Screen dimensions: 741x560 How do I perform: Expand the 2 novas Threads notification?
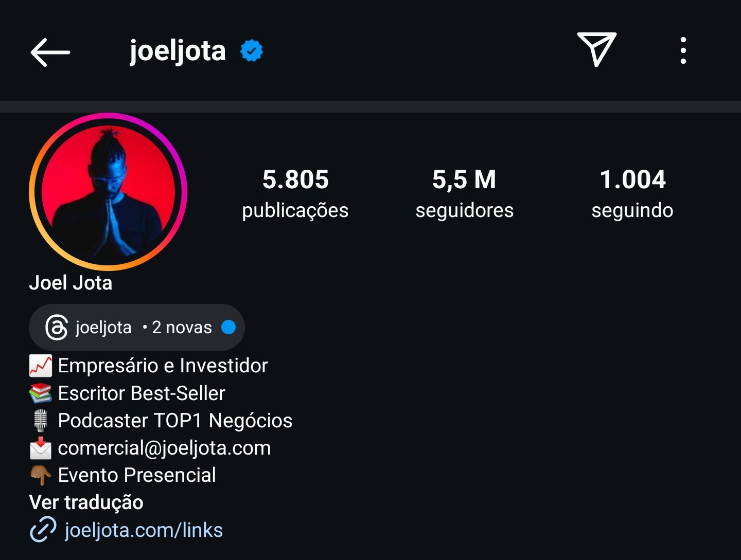(x=181, y=327)
